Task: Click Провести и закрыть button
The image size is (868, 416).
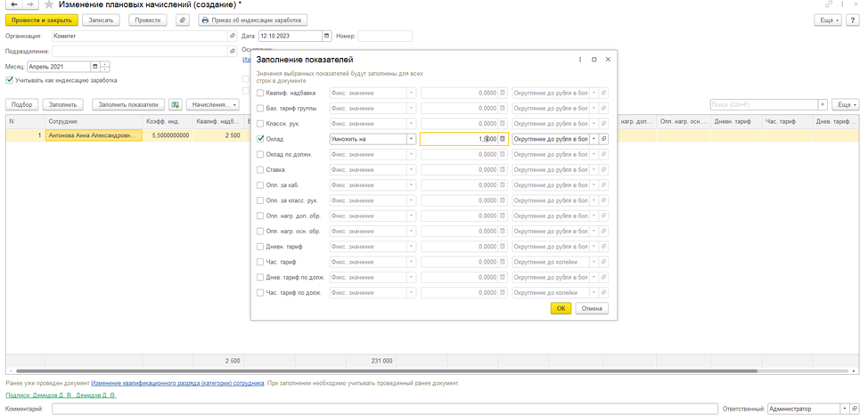Action: coord(42,20)
